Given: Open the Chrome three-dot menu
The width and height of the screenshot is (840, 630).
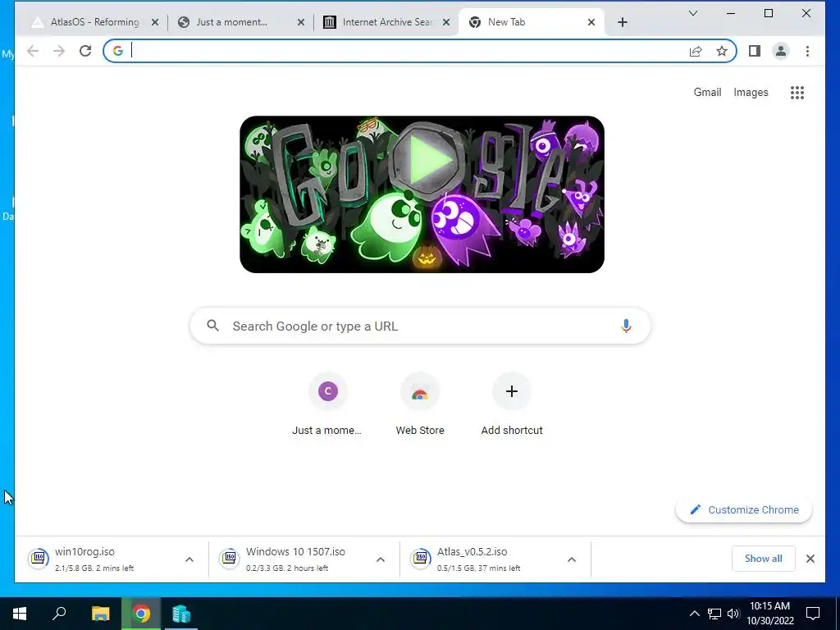Looking at the screenshot, I should pos(807,51).
